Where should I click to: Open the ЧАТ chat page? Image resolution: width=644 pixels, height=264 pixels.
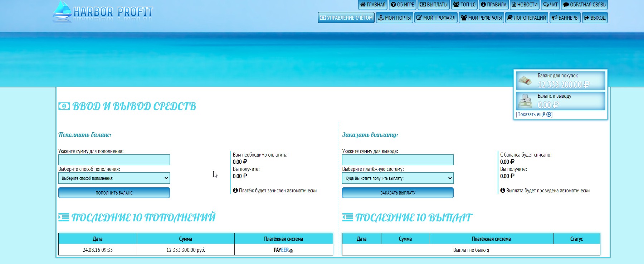pyautogui.click(x=550, y=5)
